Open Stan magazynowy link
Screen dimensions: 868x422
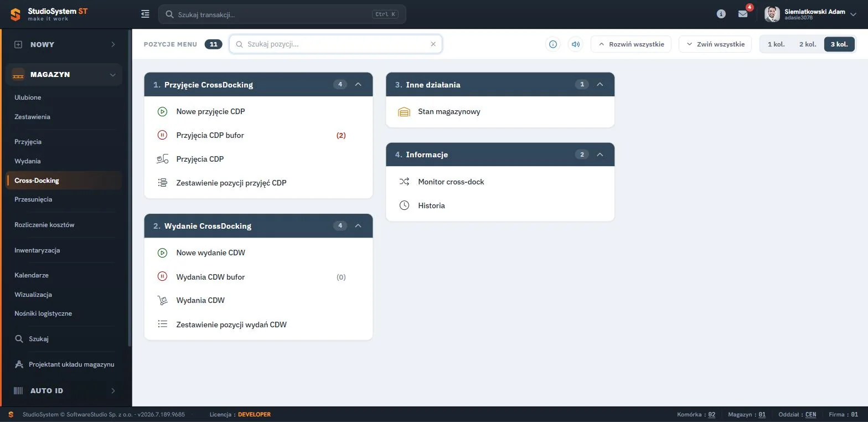pyautogui.click(x=449, y=111)
